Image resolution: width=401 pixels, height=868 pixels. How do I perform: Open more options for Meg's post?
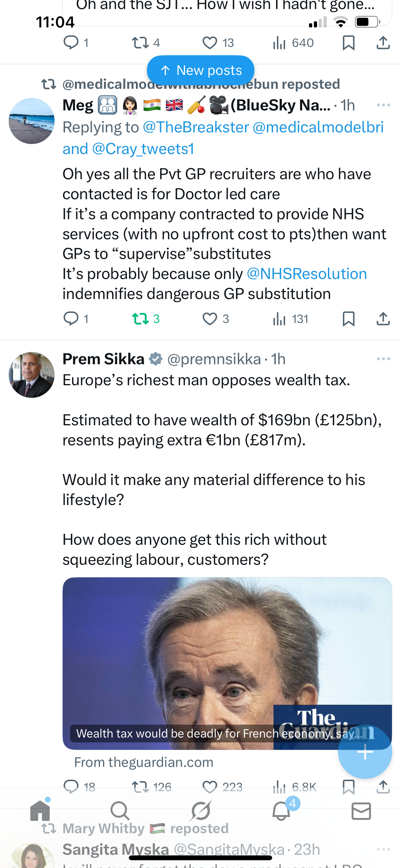(383, 105)
